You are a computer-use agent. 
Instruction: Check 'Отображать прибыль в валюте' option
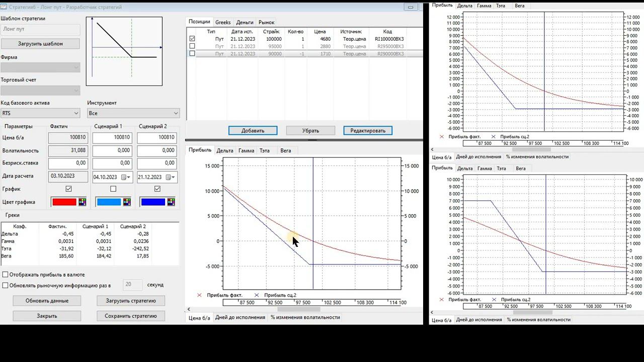pos(6,275)
